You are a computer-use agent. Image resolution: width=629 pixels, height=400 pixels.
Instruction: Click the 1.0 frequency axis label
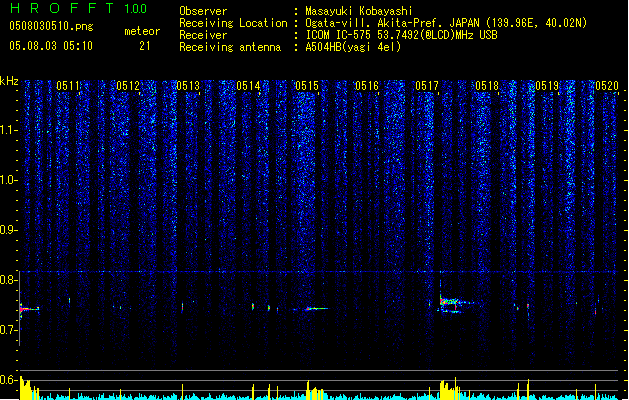point(8,180)
